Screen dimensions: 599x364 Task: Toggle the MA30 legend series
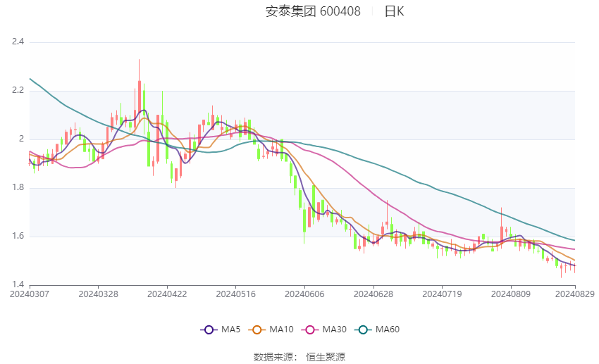coord(324,330)
